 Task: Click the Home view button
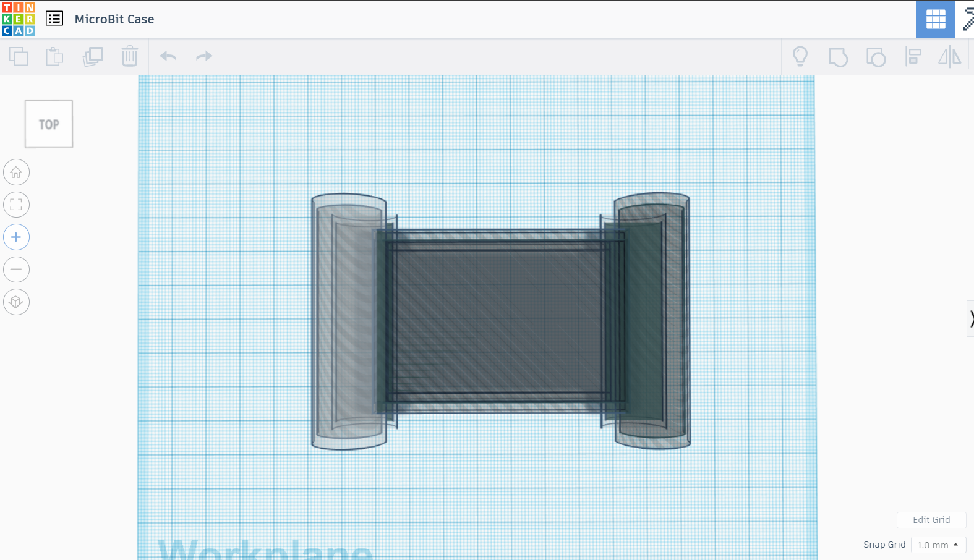[17, 172]
